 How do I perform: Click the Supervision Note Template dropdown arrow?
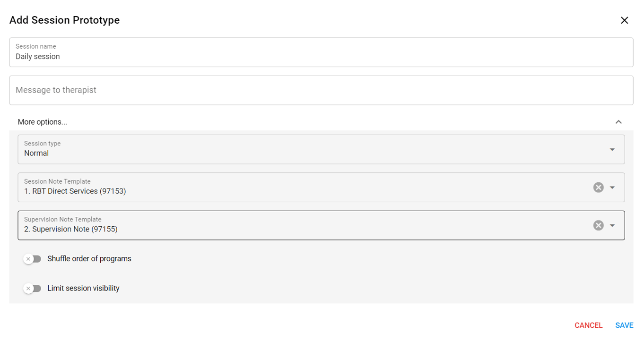click(x=612, y=225)
